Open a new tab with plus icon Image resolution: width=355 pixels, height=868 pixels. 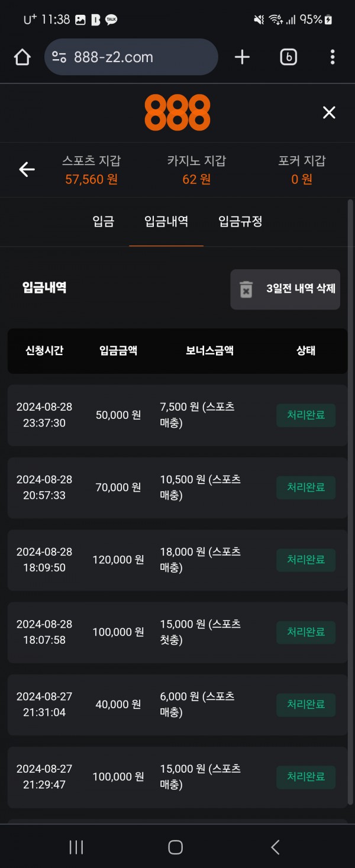242,57
